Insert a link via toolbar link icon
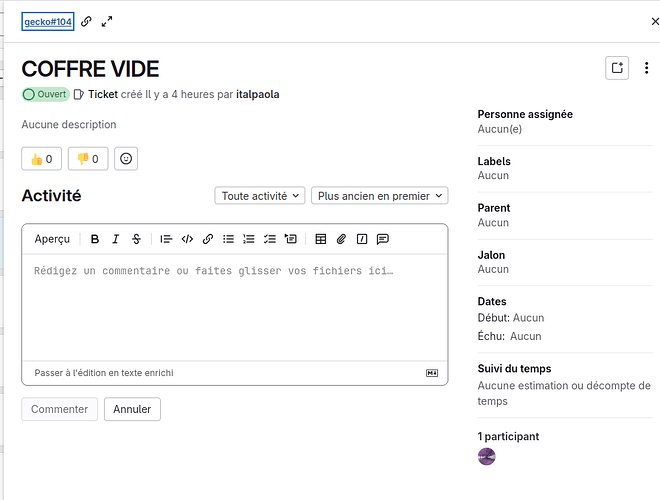Image resolution: width=660 pixels, height=500 pixels. pyautogui.click(x=208, y=239)
